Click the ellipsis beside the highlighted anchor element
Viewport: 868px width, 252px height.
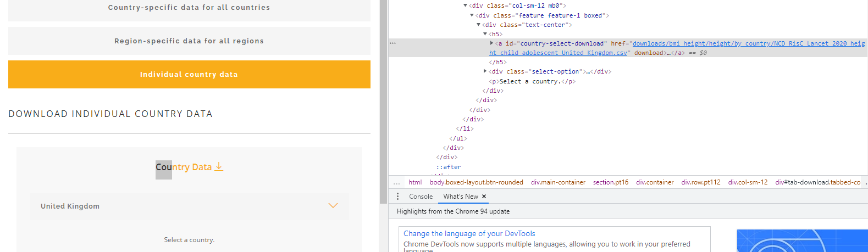tap(392, 43)
